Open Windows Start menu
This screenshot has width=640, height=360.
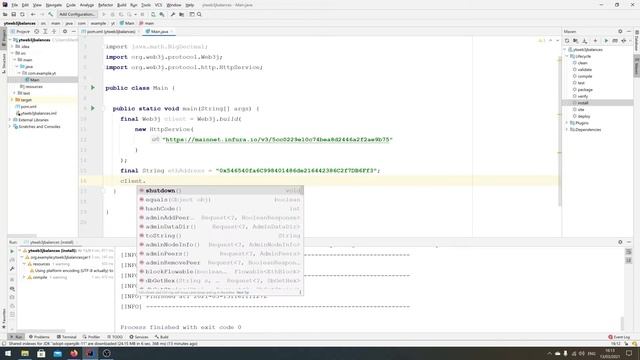tap(8, 353)
